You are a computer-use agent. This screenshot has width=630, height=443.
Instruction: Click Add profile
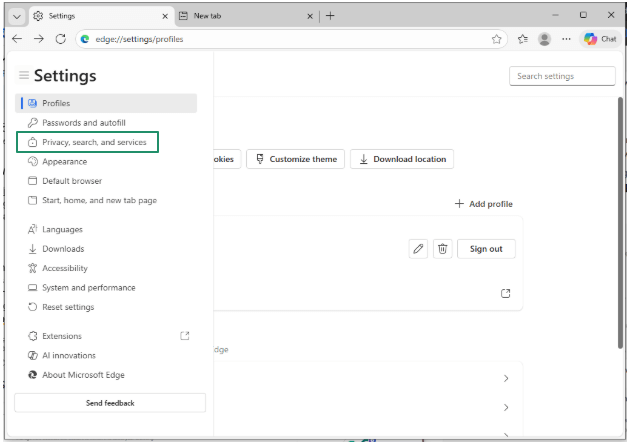pos(483,204)
